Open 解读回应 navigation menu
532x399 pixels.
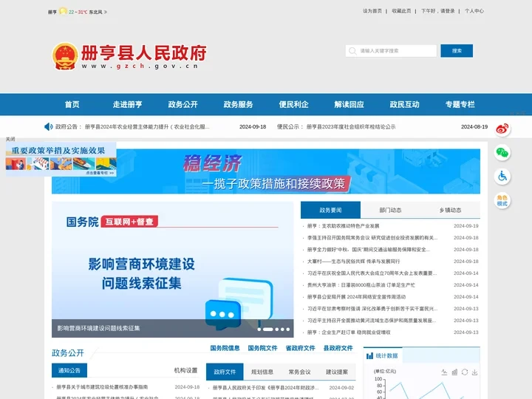349,104
